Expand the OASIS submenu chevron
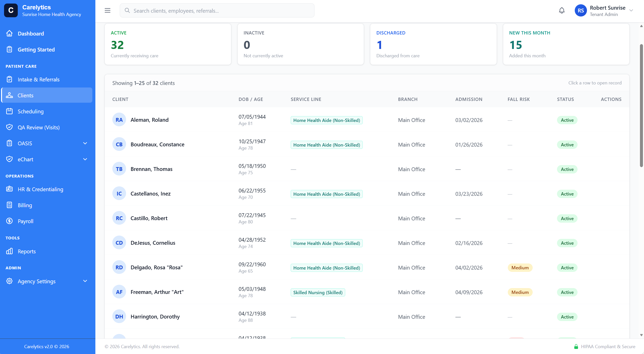 [85, 143]
